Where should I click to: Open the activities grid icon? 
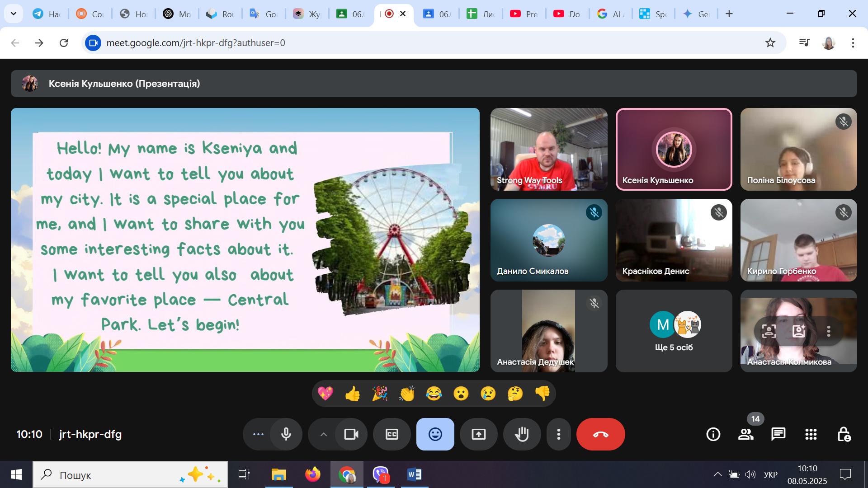coord(811,434)
